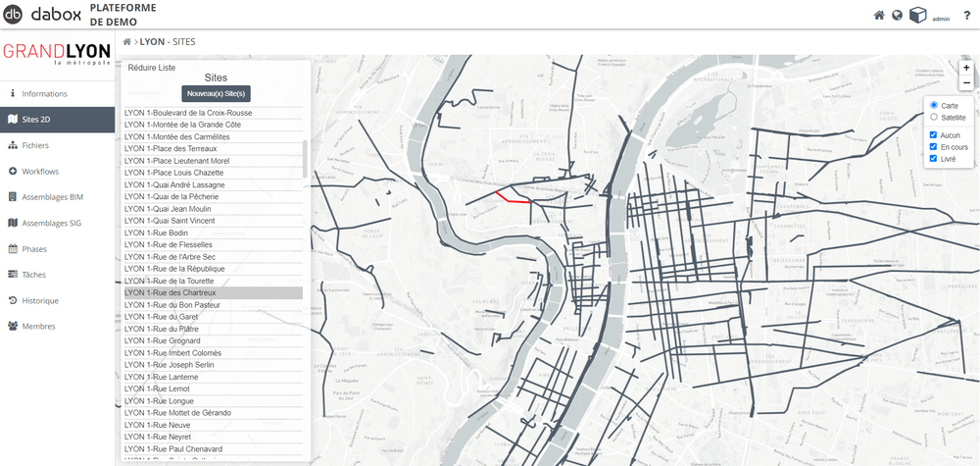Open the Informations menu item
Image resolution: width=980 pixels, height=466 pixels.
pos(57,94)
